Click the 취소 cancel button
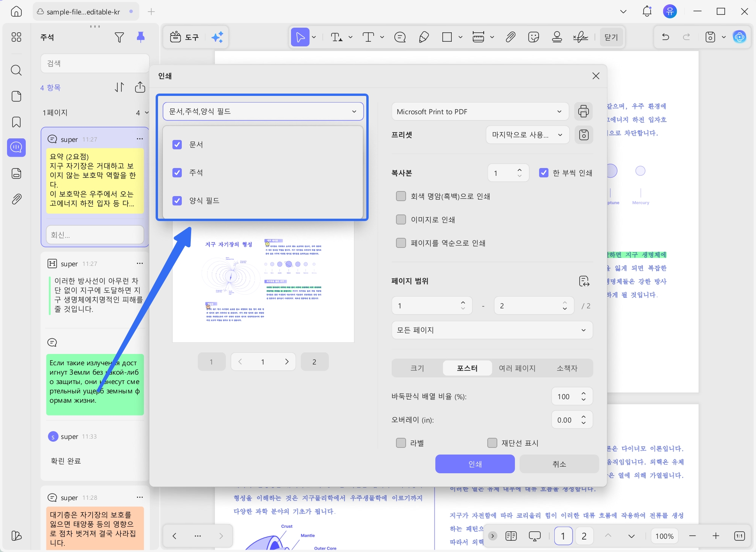 tap(559, 464)
